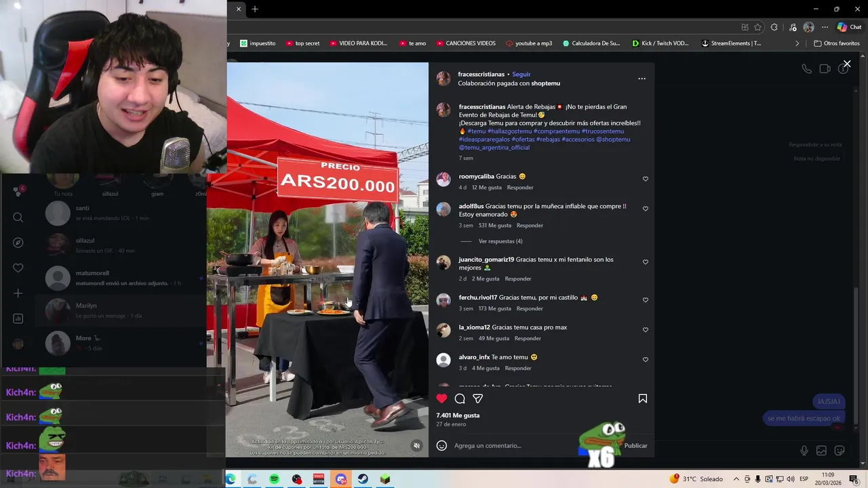Click Seguir next to fracesscristianas
This screenshot has width=868, height=488.
click(x=521, y=74)
